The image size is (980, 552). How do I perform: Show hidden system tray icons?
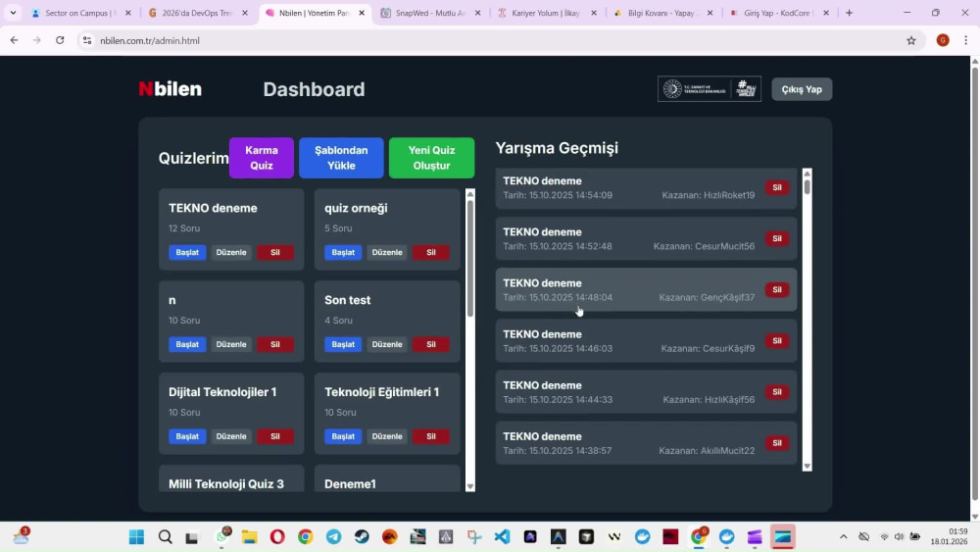(843, 536)
